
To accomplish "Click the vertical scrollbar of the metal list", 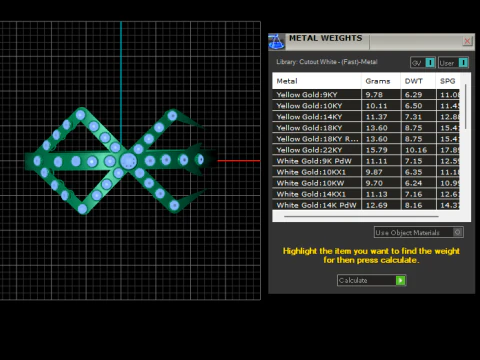I will (x=465, y=107).
